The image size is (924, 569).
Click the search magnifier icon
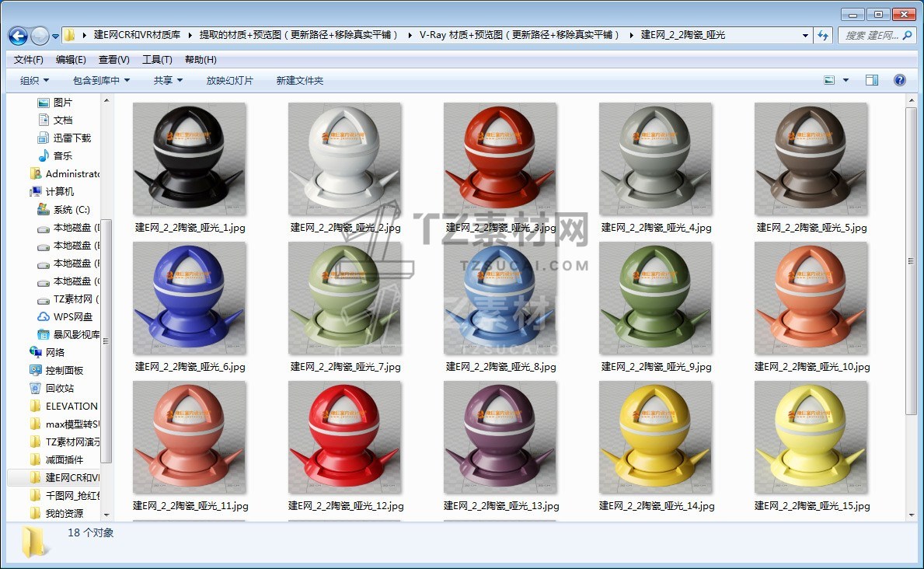(x=907, y=36)
